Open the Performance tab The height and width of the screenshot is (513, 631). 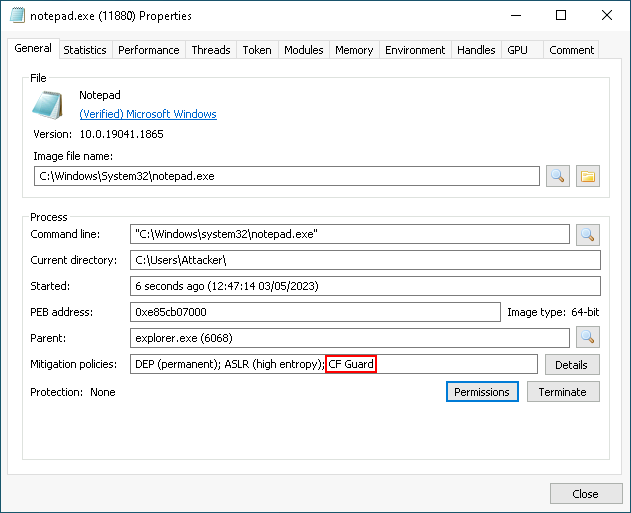(x=149, y=50)
